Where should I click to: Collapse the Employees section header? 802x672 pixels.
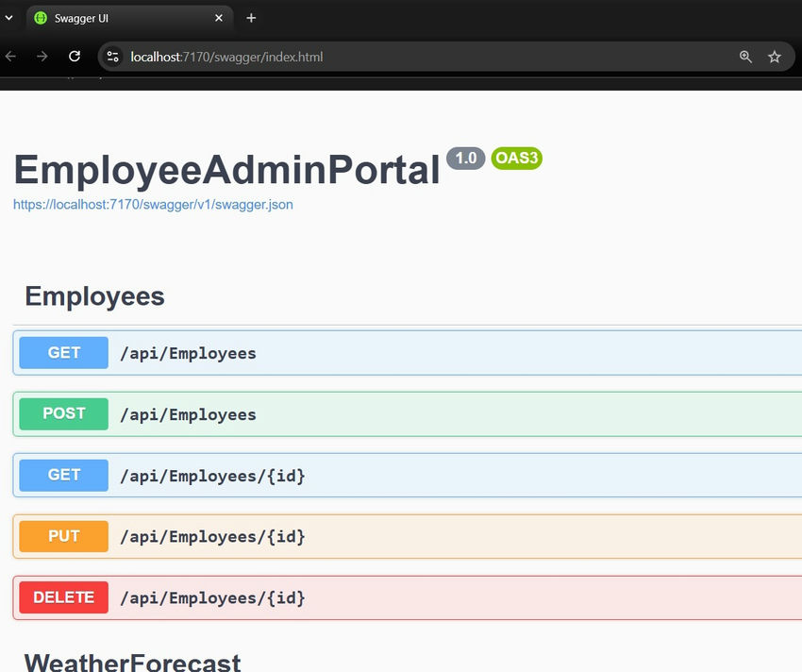tap(94, 296)
